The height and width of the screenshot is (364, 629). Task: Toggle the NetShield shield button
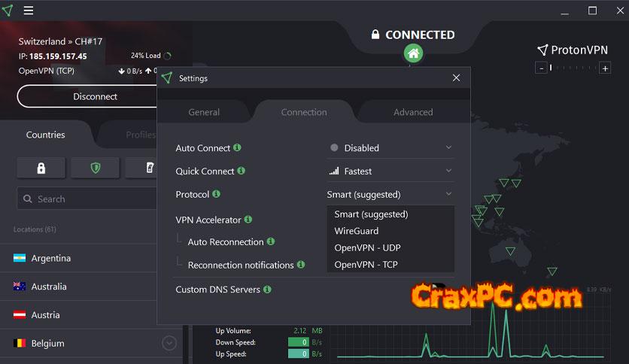coord(95,168)
